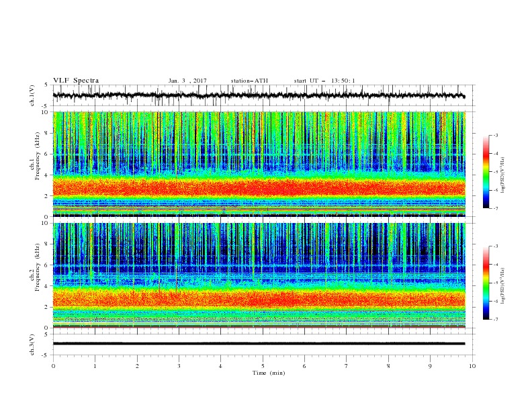Screen dimensions: 532x411
Task: Click time axis tick label "2"
Action: 137,366
